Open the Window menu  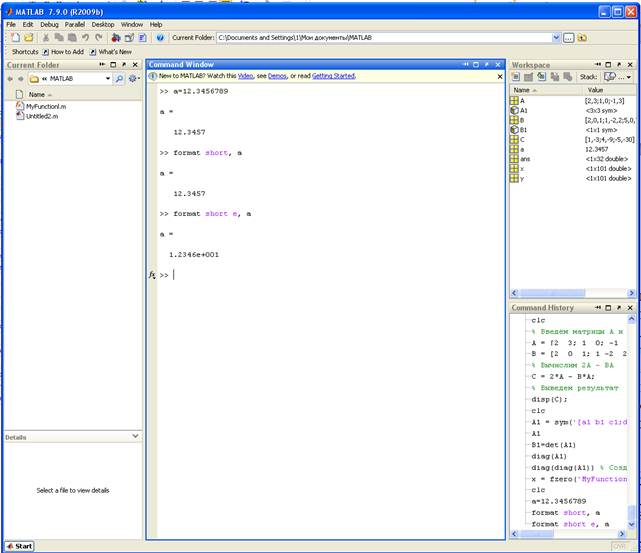coord(132,25)
